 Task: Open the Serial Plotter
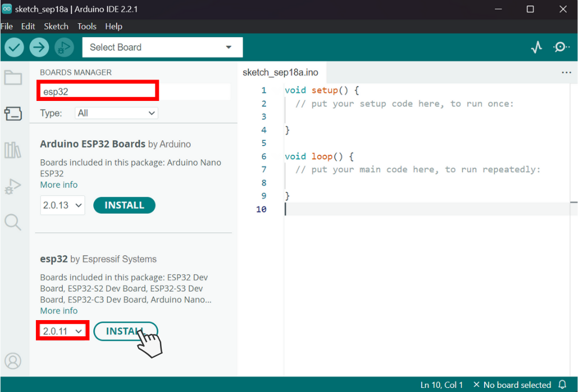point(537,47)
